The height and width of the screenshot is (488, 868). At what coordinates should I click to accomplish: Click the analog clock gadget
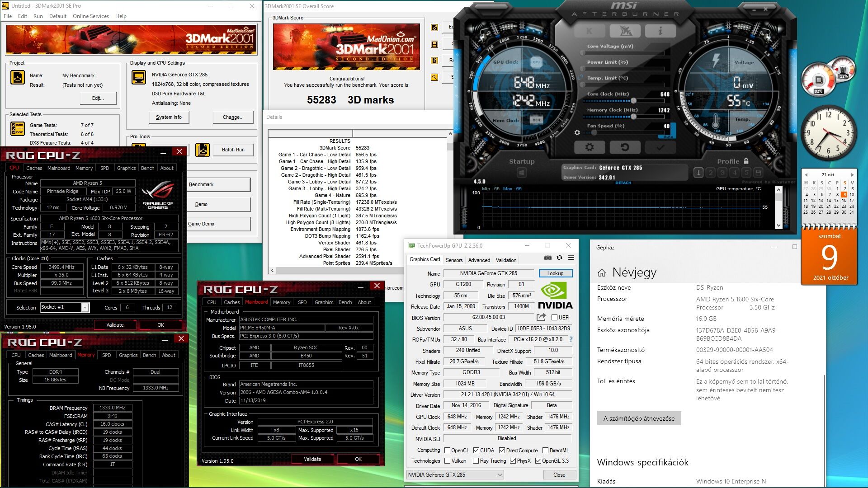(828, 133)
